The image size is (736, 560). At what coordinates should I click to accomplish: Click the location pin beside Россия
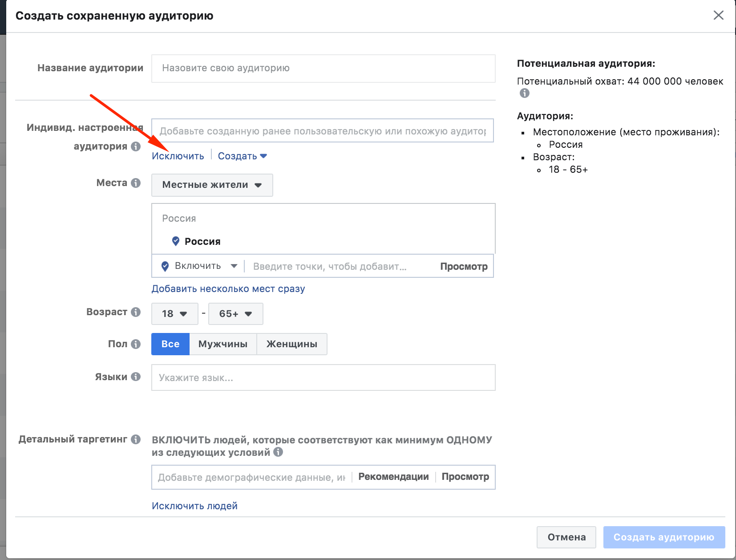pyautogui.click(x=176, y=241)
